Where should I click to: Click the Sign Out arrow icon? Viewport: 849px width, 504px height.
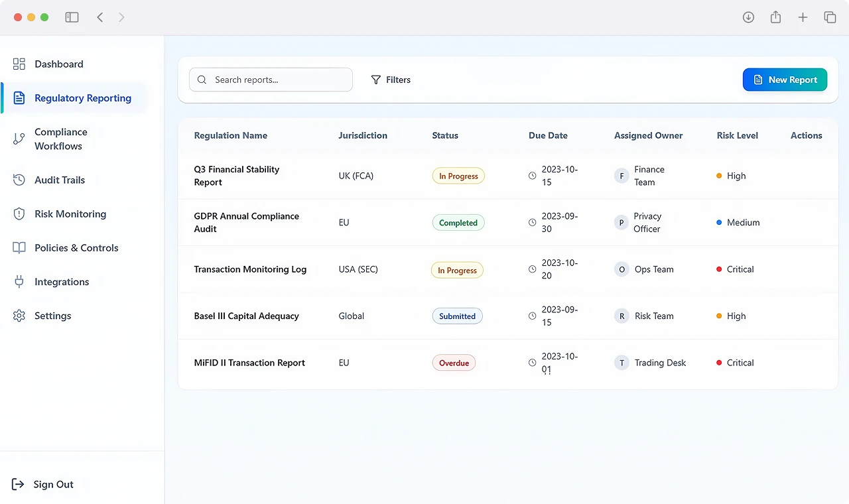[18, 484]
